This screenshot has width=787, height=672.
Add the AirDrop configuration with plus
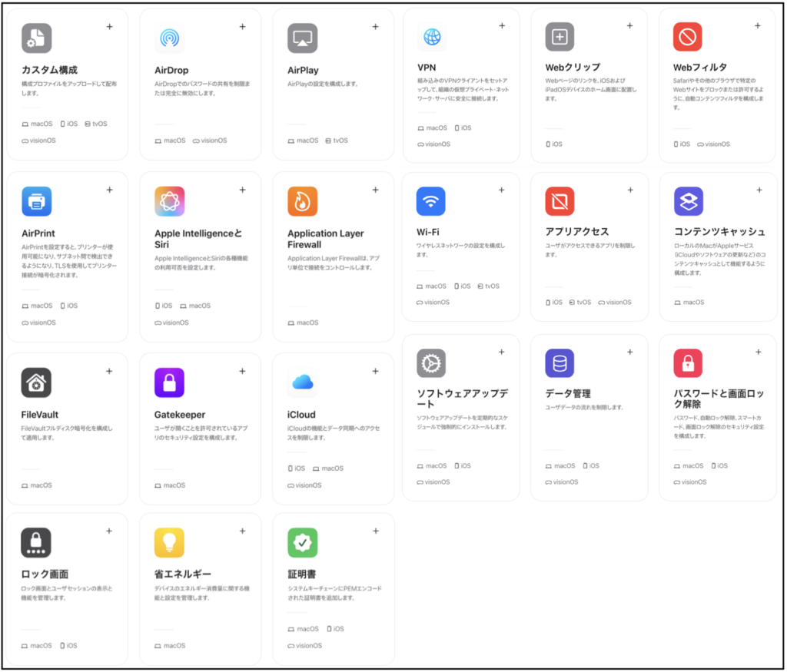[x=242, y=27]
